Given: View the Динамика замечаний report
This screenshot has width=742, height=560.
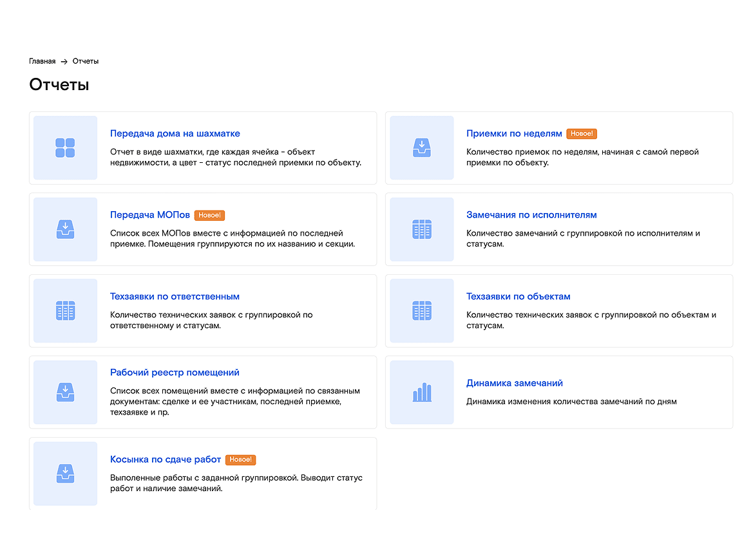Looking at the screenshot, I should tap(514, 383).
